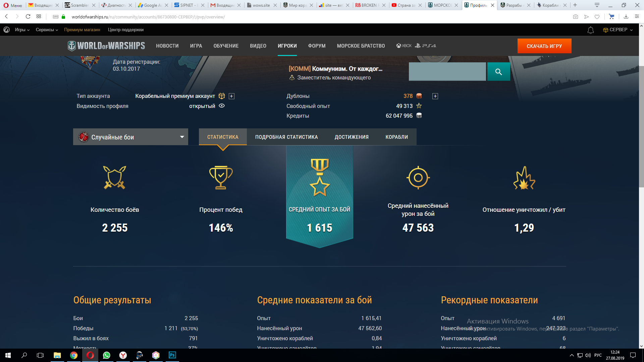Click the search magnifier button

tap(498, 72)
